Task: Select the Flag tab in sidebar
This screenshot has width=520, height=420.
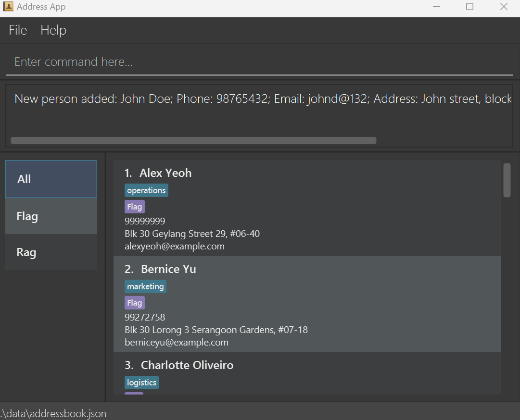Action: [51, 216]
